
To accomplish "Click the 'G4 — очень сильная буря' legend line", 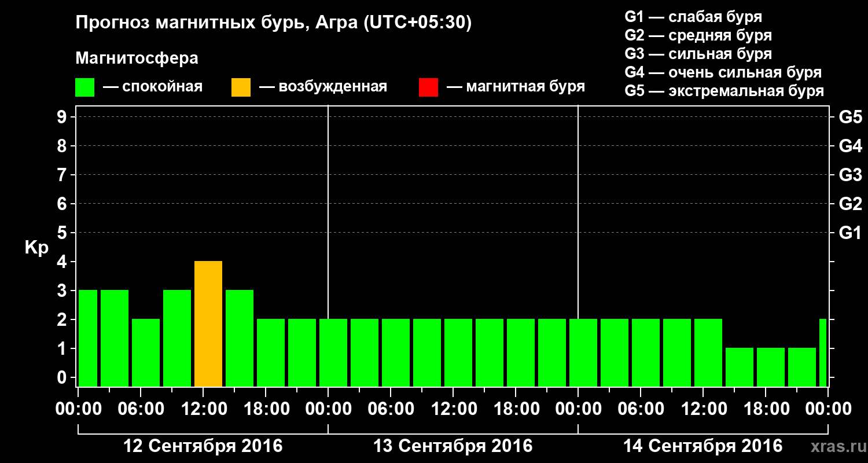I will pyautogui.click(x=723, y=72).
